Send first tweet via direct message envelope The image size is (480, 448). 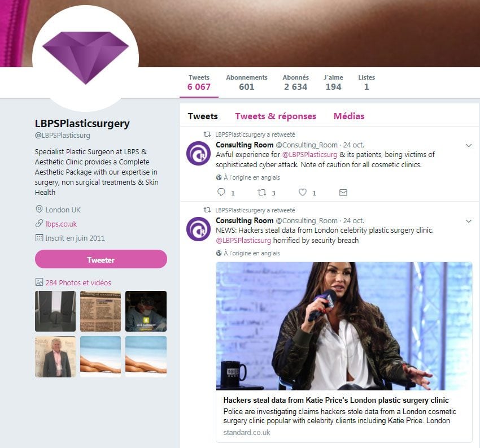pos(343,192)
